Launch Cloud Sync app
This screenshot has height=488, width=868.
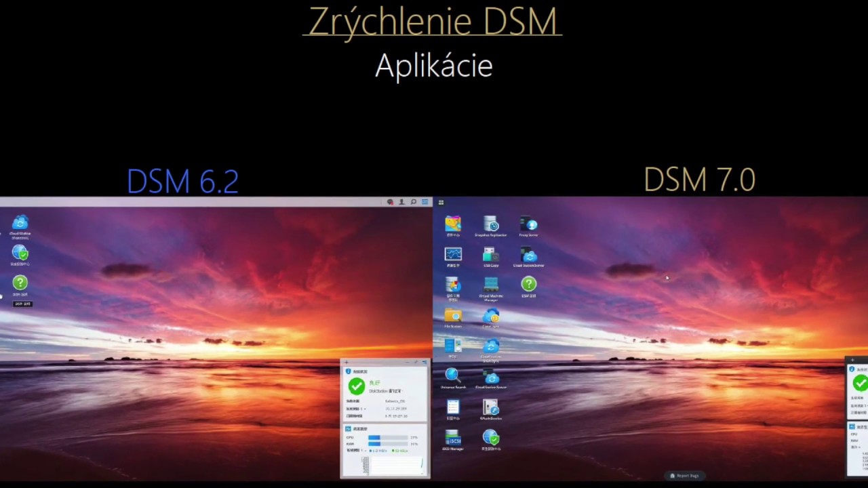point(491,315)
